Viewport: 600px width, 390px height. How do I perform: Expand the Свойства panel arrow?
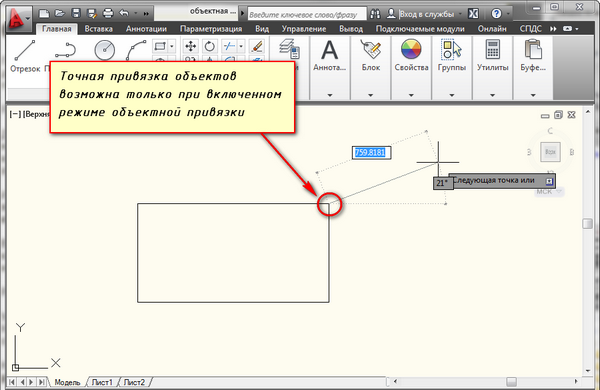point(411,95)
